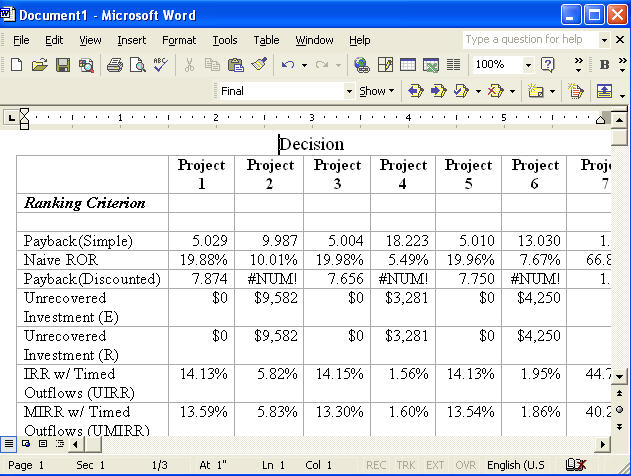Click the Save floppy disk icon
The height and width of the screenshot is (476, 631).
pos(62,65)
